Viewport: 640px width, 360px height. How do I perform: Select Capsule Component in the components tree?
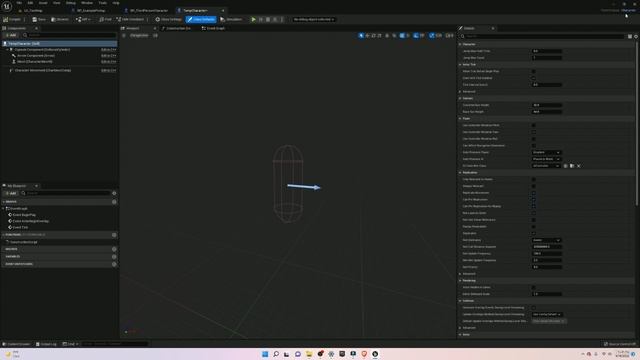pos(42,49)
